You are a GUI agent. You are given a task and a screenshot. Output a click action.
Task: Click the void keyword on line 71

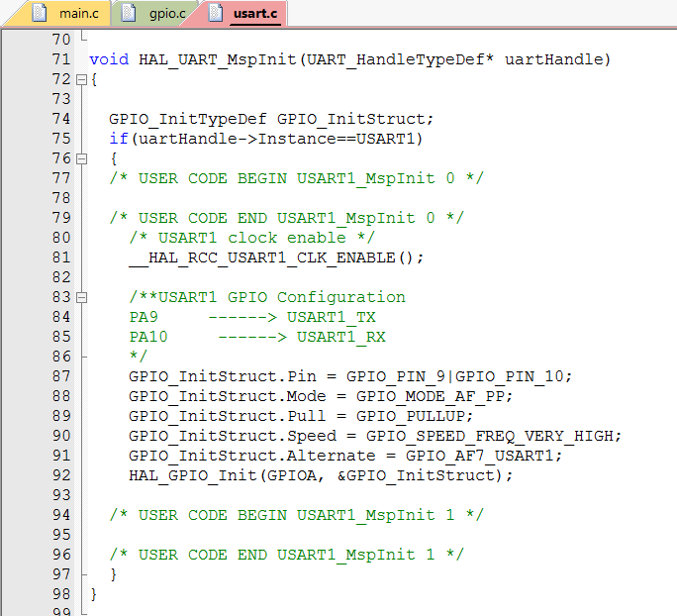pyautogui.click(x=109, y=59)
